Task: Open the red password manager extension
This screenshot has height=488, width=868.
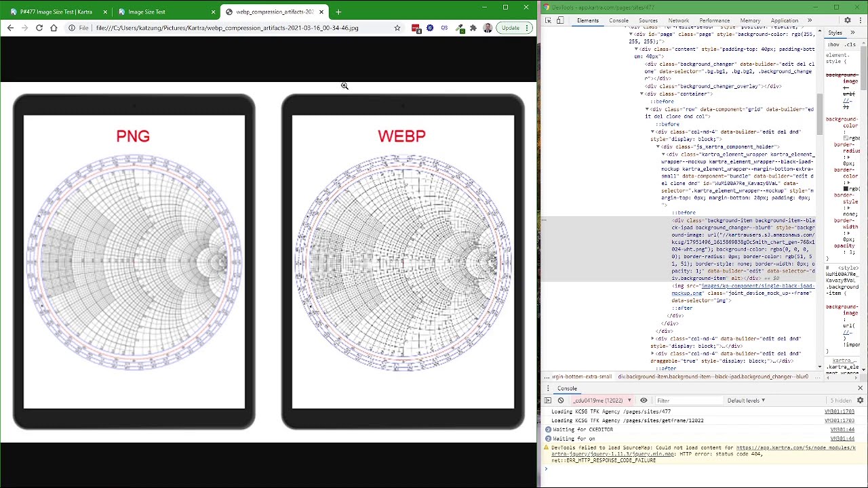Action: coord(416,28)
